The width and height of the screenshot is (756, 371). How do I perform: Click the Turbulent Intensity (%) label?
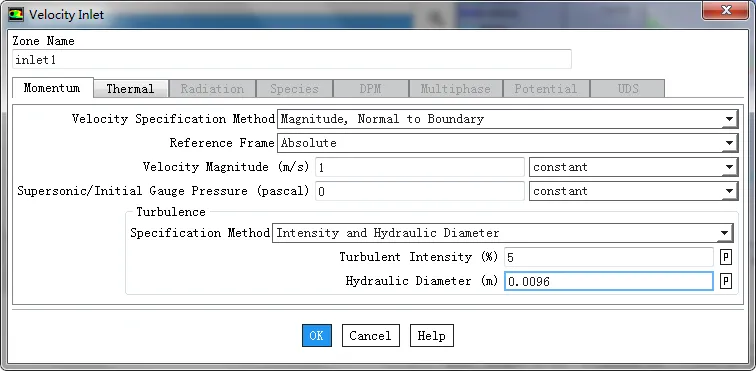point(418,257)
